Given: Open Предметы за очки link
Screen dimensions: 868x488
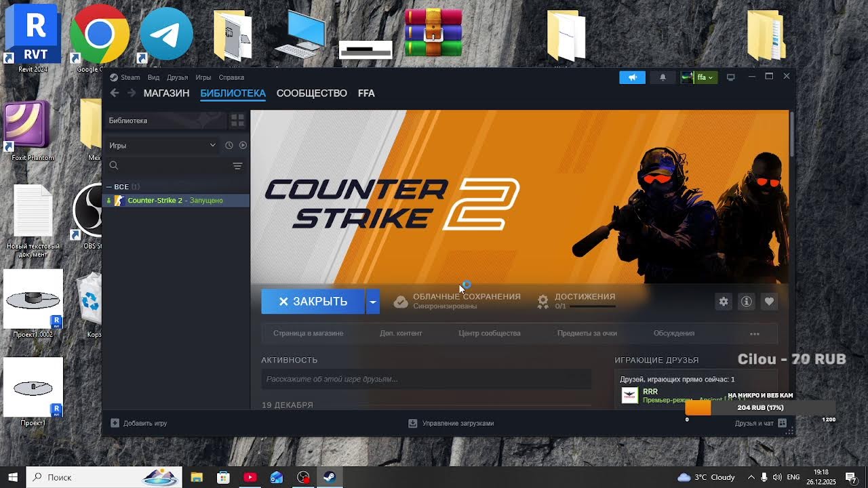Looking at the screenshot, I should (587, 333).
